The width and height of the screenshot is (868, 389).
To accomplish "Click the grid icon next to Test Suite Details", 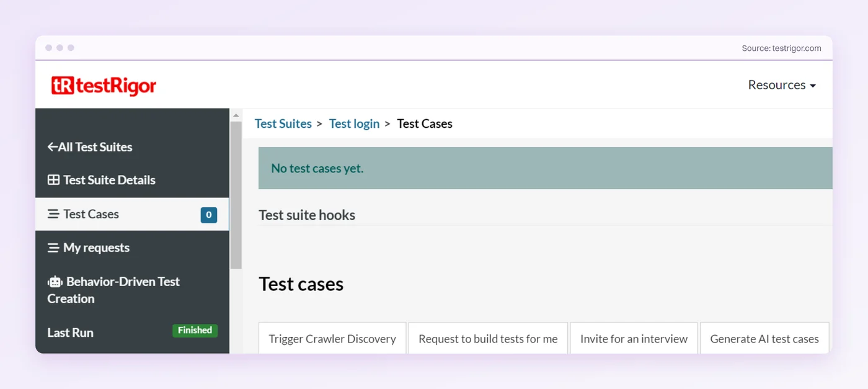I will click(53, 180).
